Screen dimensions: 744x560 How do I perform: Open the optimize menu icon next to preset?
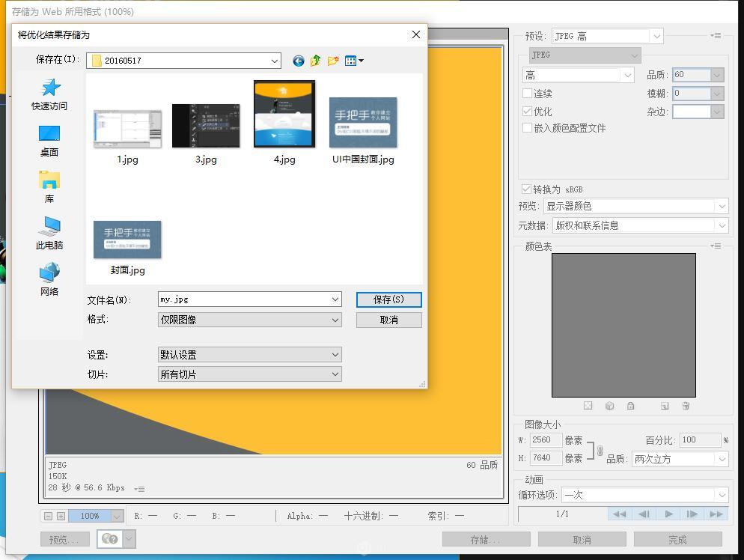(716, 36)
